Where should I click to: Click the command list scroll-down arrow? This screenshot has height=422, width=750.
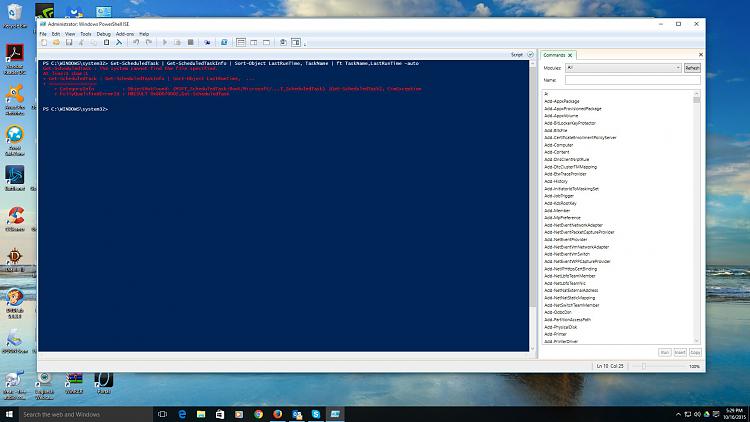point(696,341)
